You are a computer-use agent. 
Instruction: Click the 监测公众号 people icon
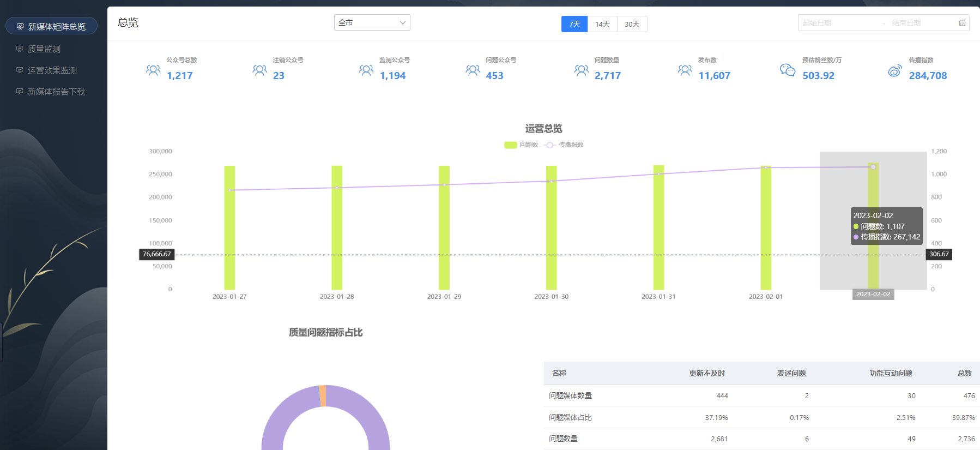pyautogui.click(x=366, y=70)
